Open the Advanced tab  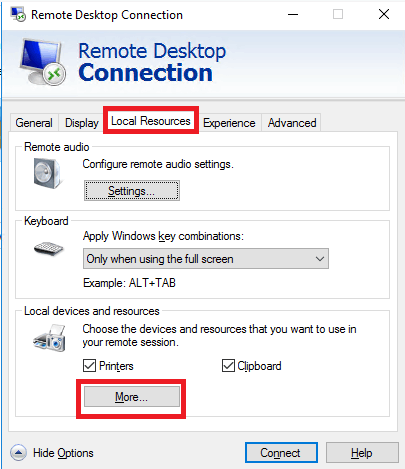coord(292,123)
